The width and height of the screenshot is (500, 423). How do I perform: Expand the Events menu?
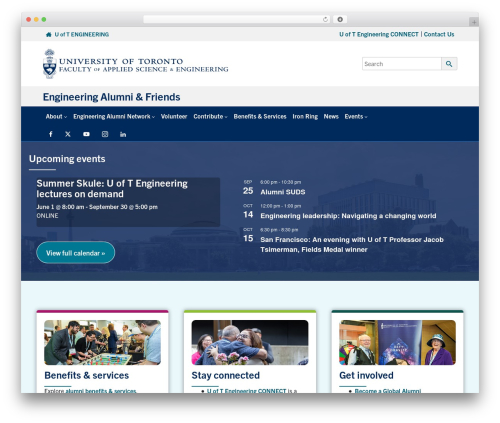356,116
